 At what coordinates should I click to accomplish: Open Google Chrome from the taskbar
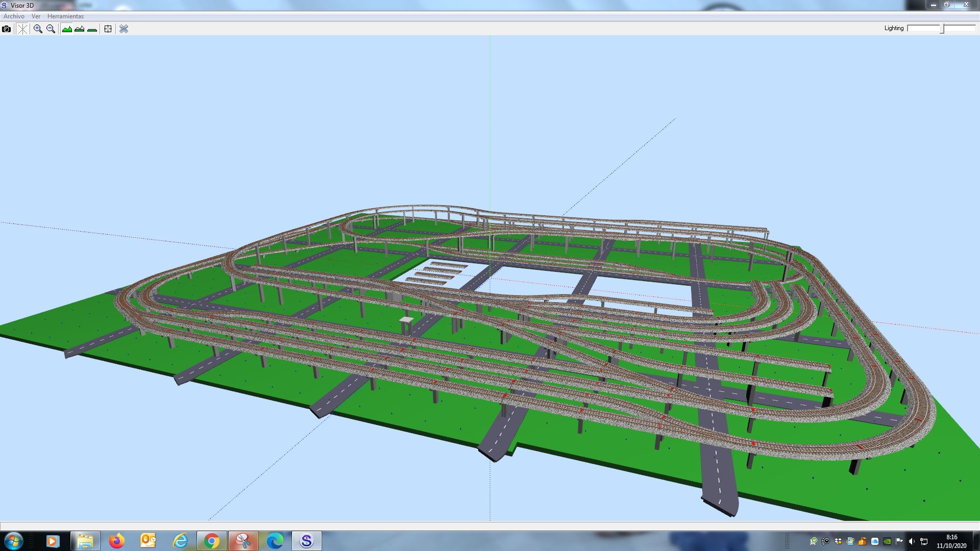tap(212, 541)
